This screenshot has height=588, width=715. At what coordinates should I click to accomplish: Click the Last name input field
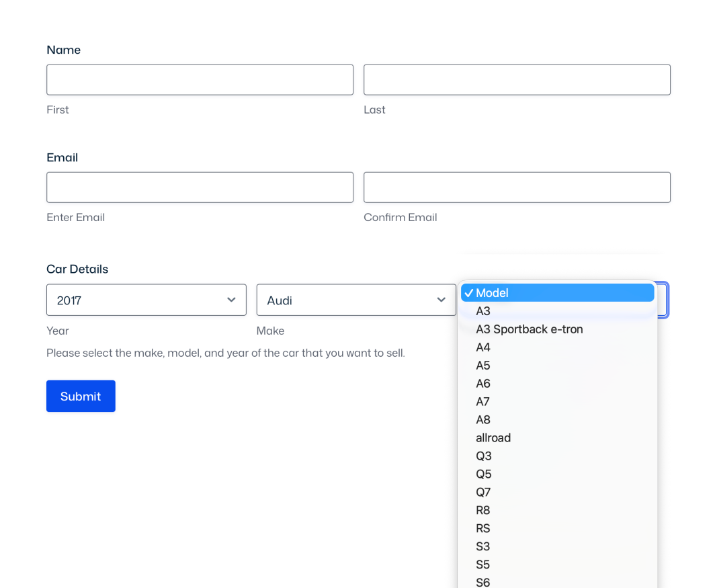[x=517, y=80]
